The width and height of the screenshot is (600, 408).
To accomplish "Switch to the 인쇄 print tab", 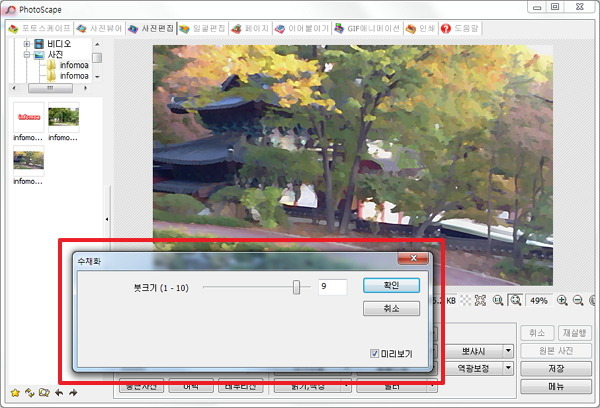I will 421,28.
